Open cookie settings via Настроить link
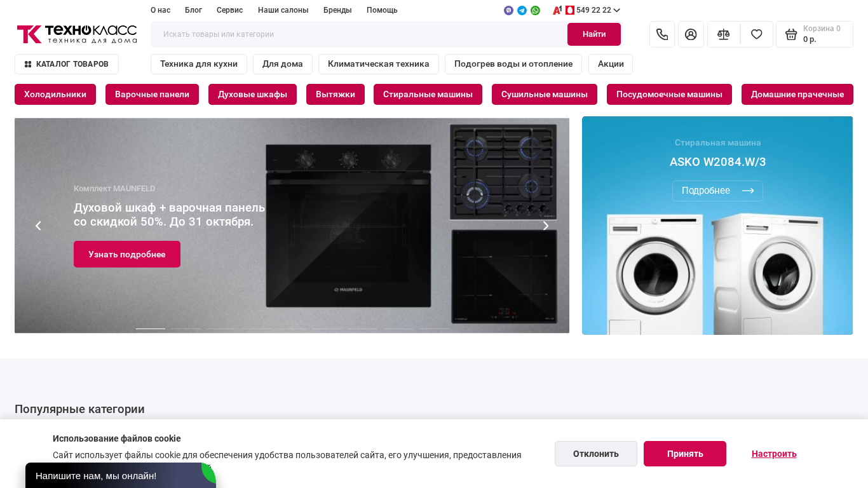868x488 pixels. [x=774, y=454]
